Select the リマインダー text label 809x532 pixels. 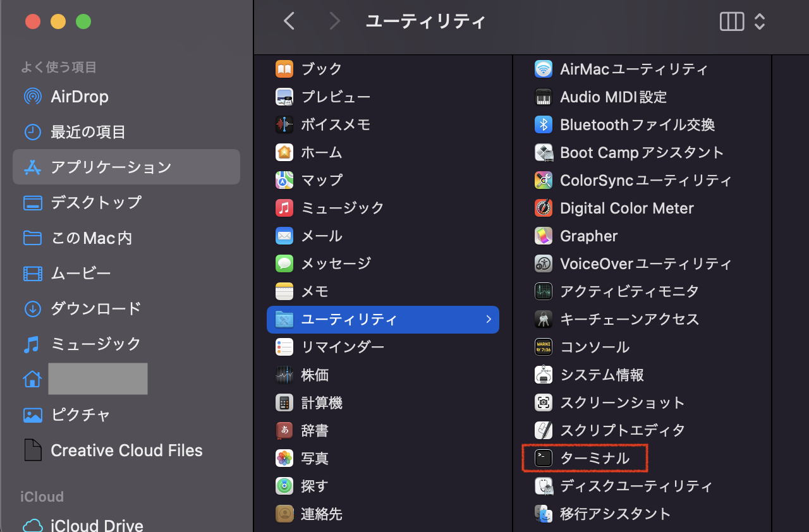(343, 347)
